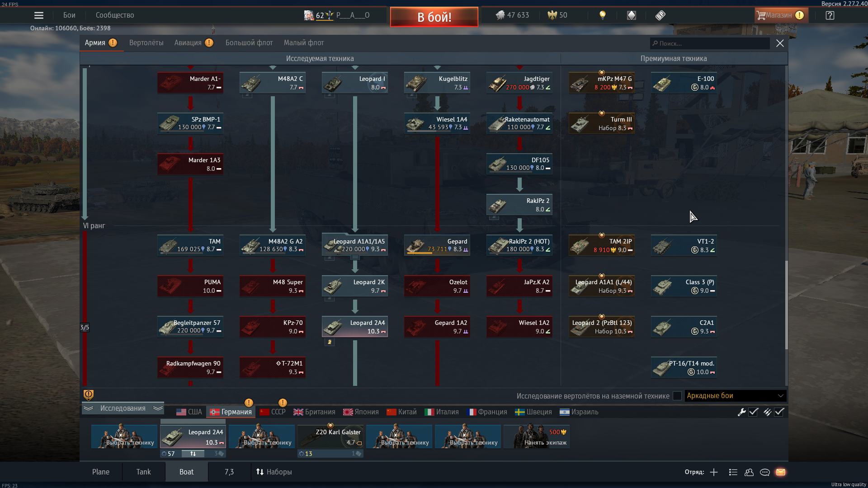
Task: Open the help question mark icon
Action: 830,15
